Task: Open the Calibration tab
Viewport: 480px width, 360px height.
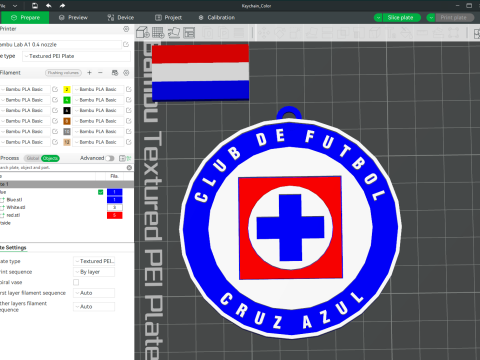Action: click(217, 18)
